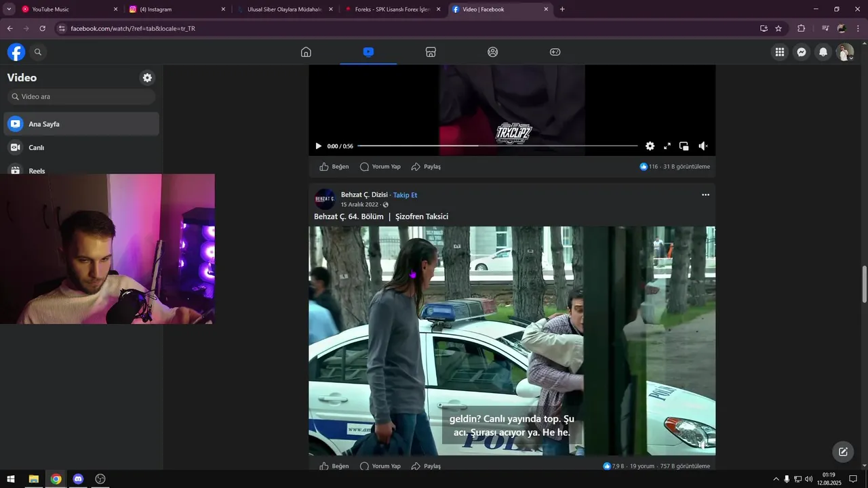Screen dimensions: 868x488
Task: Open the '15 Aralık 2022' post date link
Action: tap(359, 205)
